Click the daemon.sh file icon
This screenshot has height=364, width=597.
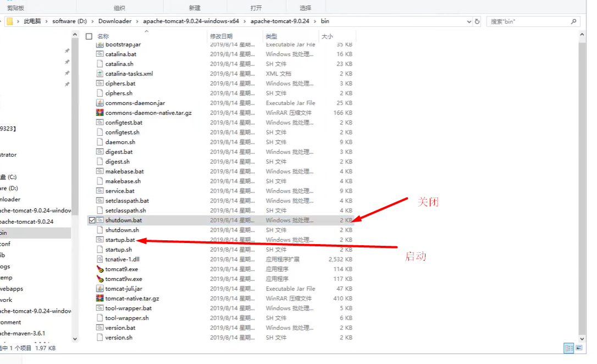click(99, 142)
